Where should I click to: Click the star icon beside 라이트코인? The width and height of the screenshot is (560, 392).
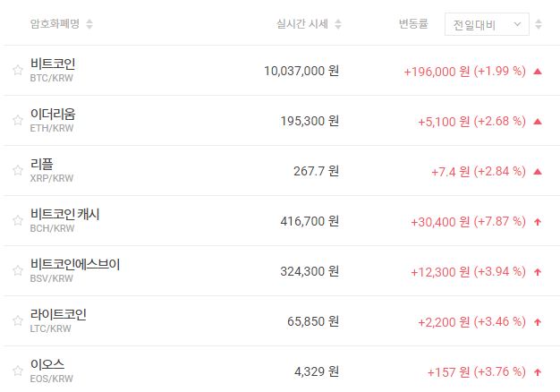[17, 321]
